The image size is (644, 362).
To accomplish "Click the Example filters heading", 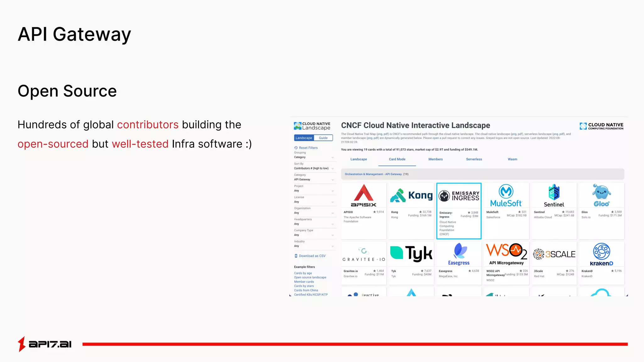I will click(x=304, y=267).
